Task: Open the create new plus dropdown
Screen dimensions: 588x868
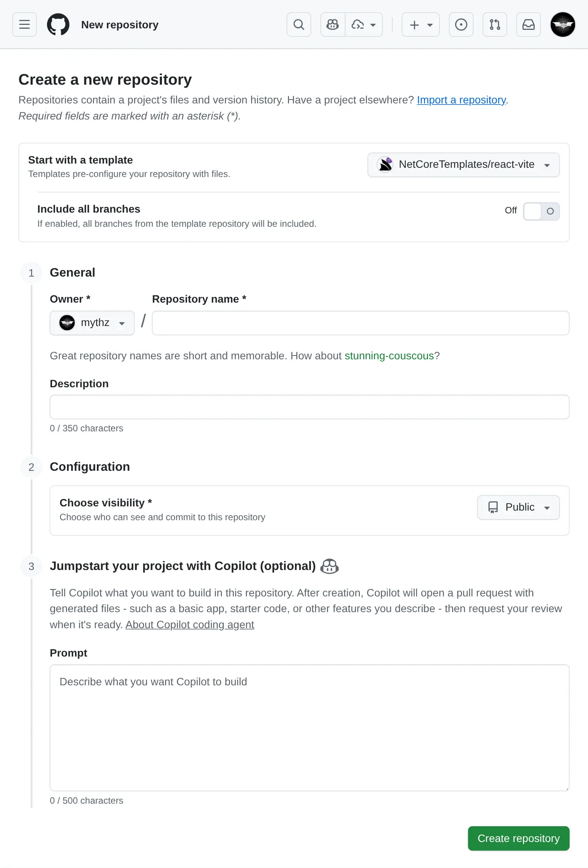Action: point(420,25)
